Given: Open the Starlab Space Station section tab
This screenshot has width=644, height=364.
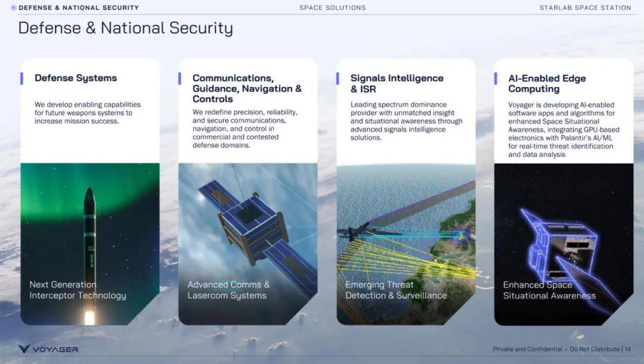Looking at the screenshot, I should tap(586, 8).
